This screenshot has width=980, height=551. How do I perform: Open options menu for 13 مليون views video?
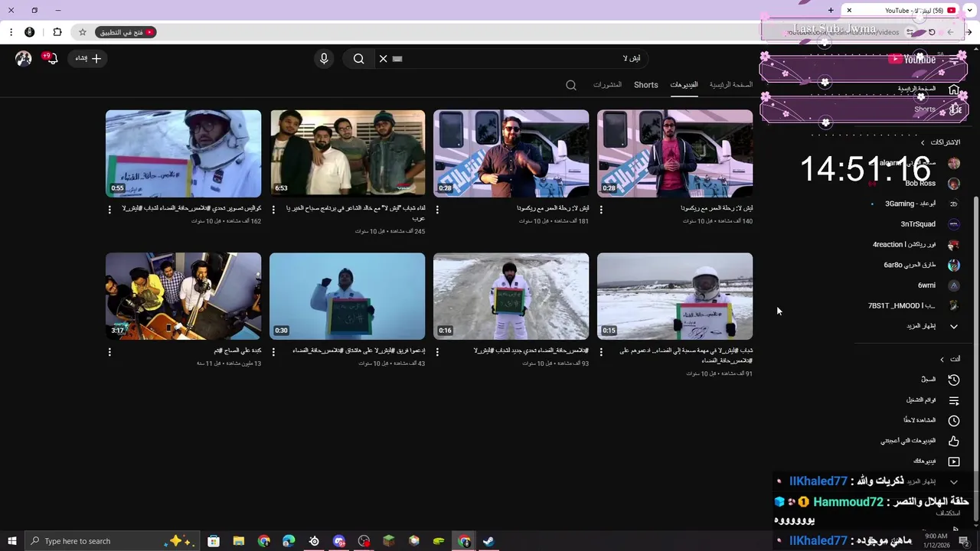(109, 352)
